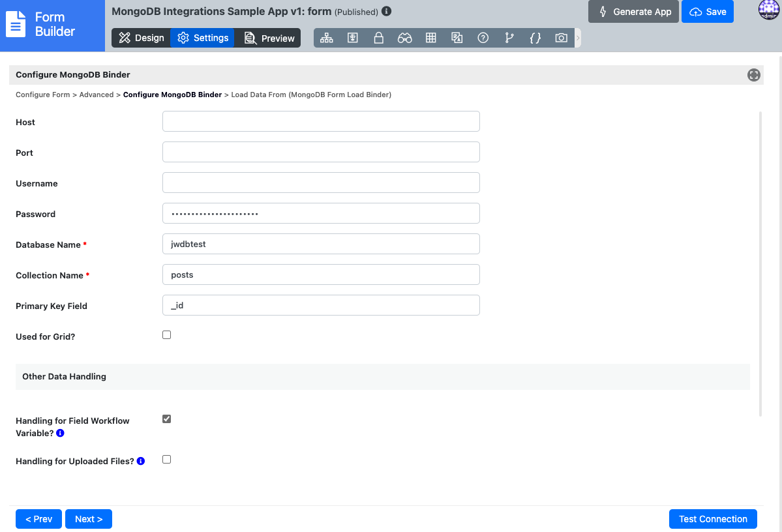Click the Configure MongoDB Binder breadcrumb
This screenshot has height=532, width=782.
pos(173,95)
